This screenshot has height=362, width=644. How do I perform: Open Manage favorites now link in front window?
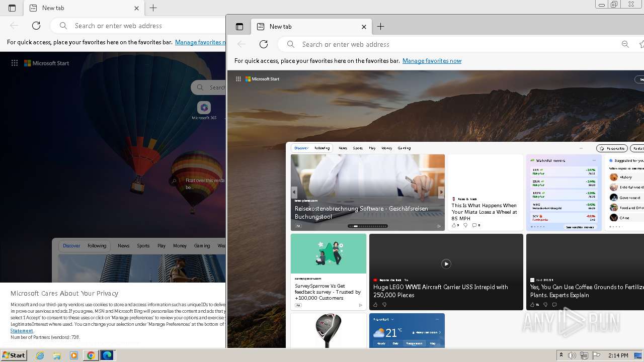(432, 61)
